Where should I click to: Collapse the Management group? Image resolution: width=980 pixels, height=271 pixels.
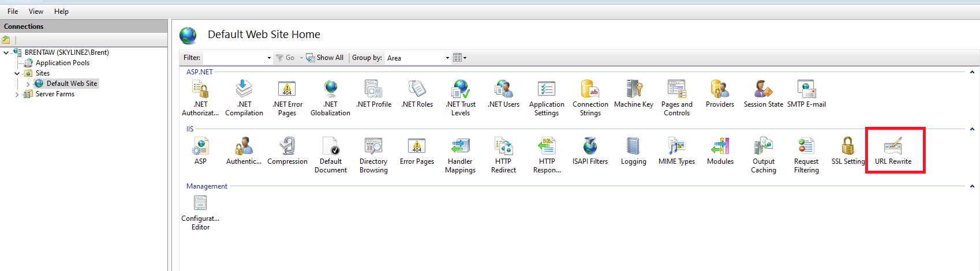click(x=972, y=186)
